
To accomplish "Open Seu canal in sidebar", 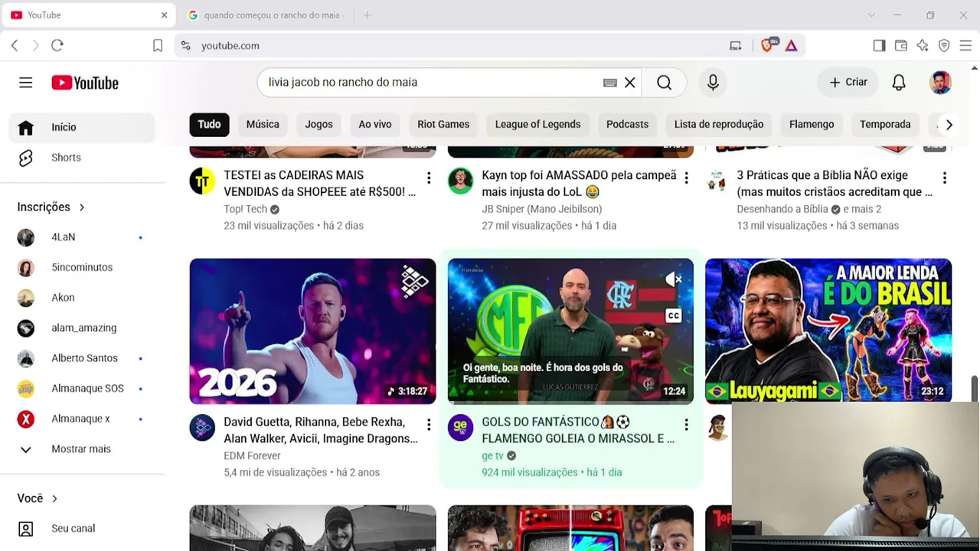I will (x=83, y=529).
